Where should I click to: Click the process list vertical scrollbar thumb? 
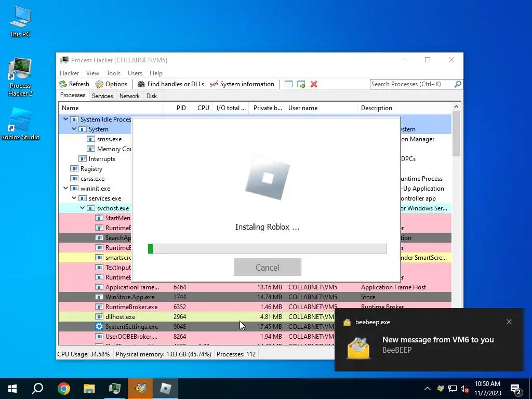[456, 134]
